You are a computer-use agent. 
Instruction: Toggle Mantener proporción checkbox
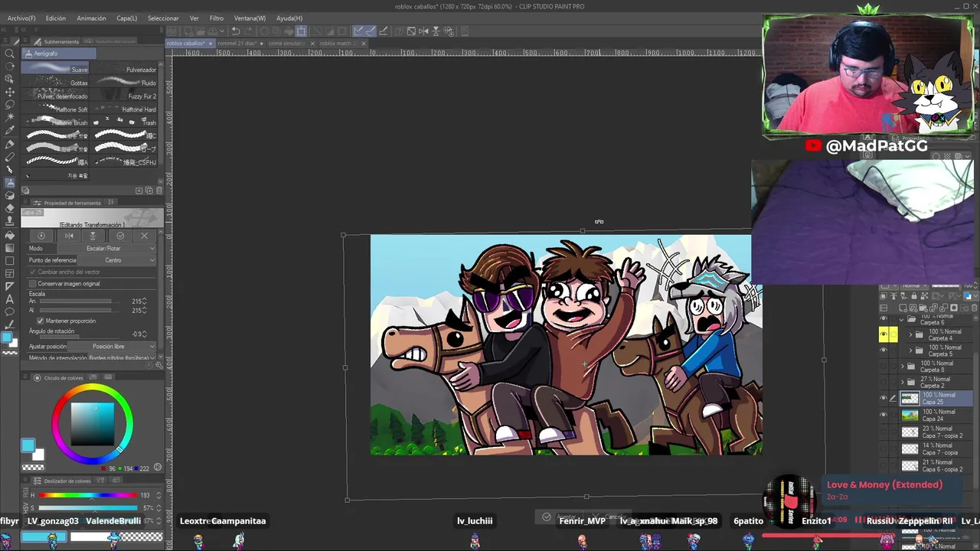pyautogui.click(x=40, y=321)
